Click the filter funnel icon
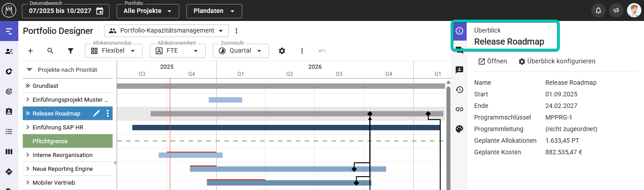The height and width of the screenshot is (190, 644). coord(71,51)
